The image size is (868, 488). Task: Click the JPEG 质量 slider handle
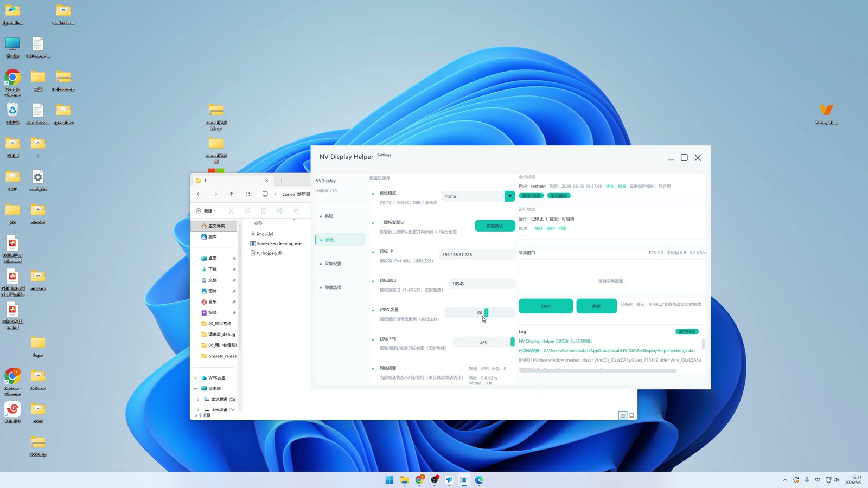[x=486, y=313]
